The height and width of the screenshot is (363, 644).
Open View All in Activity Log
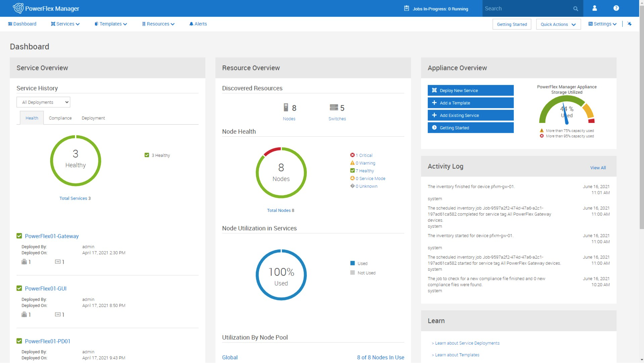tap(598, 168)
